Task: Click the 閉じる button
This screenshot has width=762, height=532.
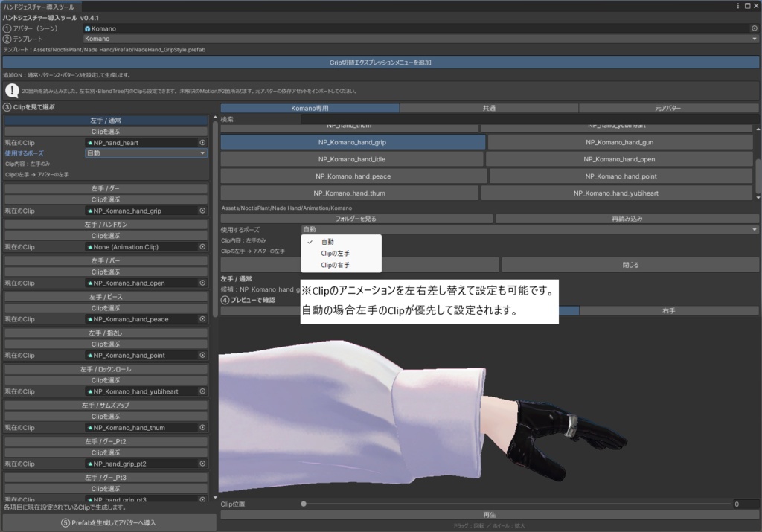Action: (x=630, y=265)
